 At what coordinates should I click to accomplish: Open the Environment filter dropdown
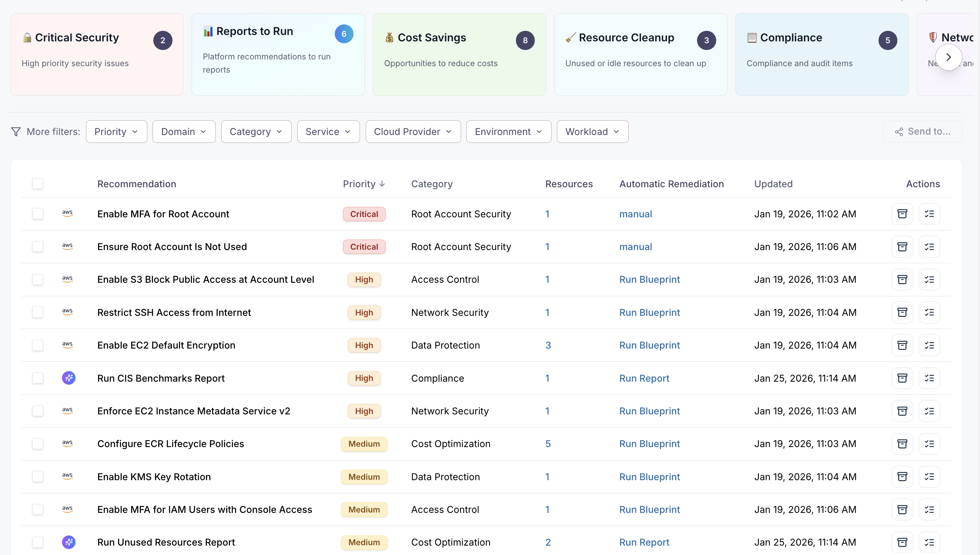tap(508, 131)
